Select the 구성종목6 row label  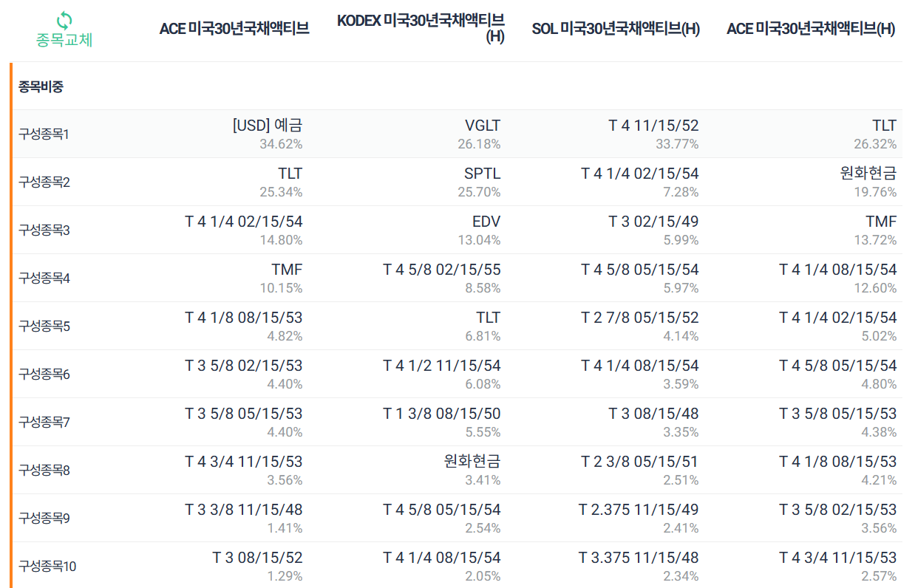click(44, 375)
